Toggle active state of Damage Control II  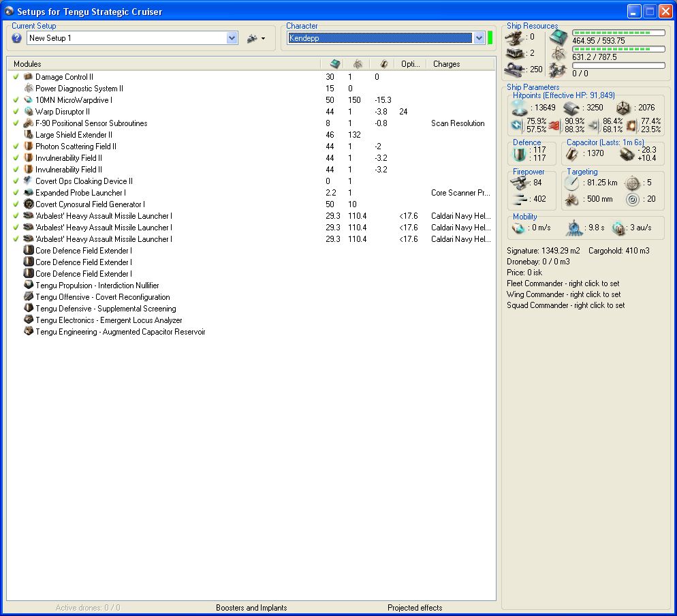pos(16,76)
